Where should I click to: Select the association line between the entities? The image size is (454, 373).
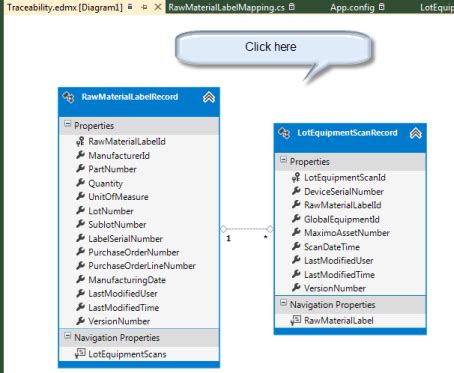point(247,229)
